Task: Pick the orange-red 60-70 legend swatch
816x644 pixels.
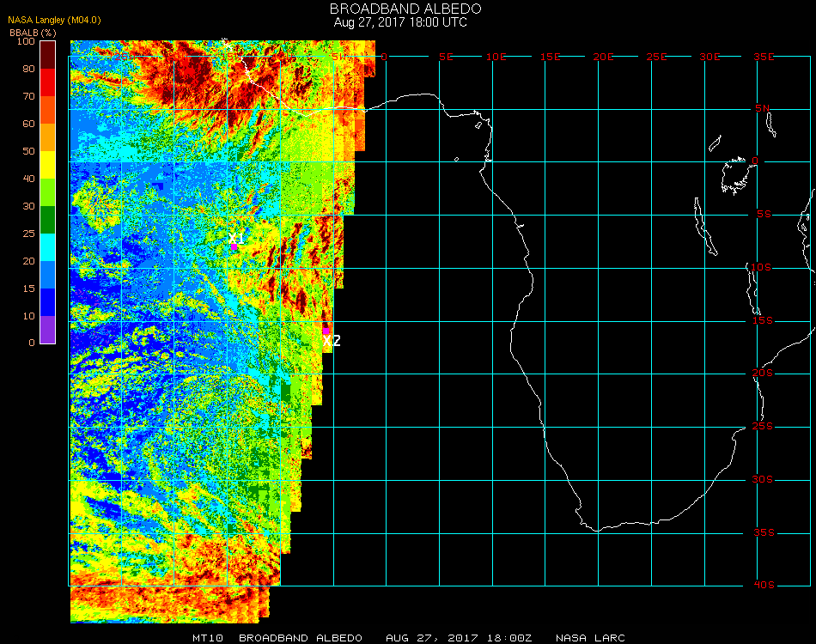Action: point(48,110)
